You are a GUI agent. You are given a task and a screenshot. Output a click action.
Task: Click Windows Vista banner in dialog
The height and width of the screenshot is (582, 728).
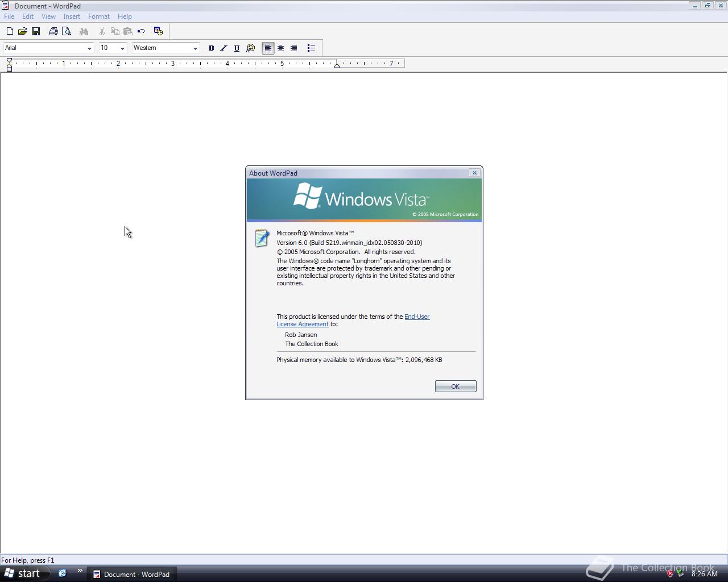pos(364,200)
